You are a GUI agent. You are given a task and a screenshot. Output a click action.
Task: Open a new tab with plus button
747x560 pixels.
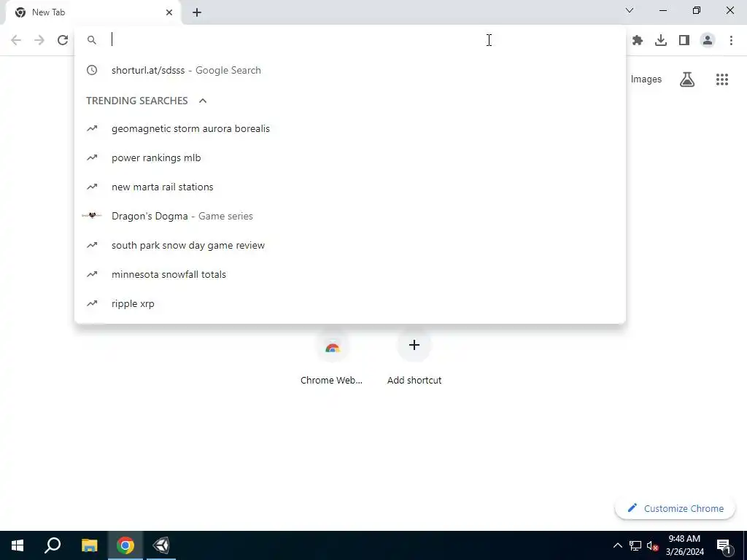coord(197,12)
